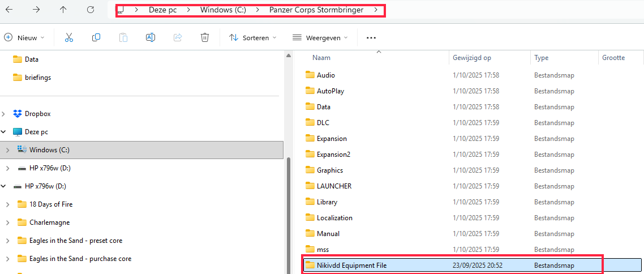
Task: Expand the Dropbox tree node
Action: click(x=5, y=114)
